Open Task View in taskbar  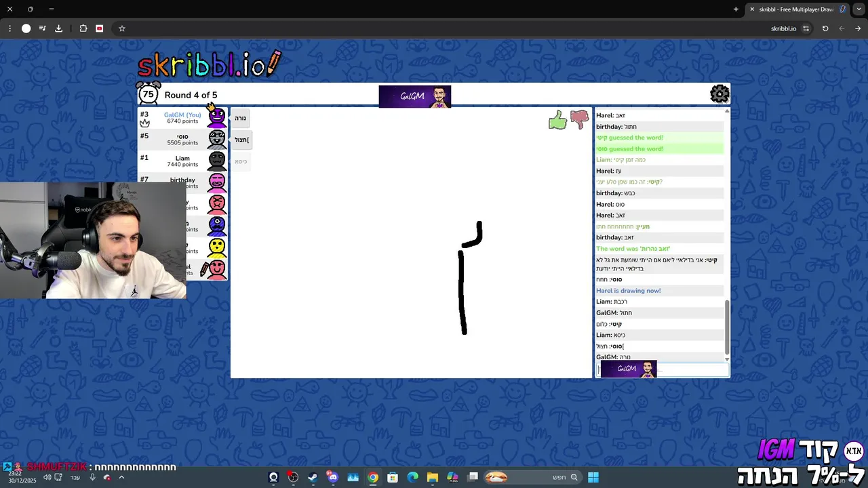click(x=473, y=477)
